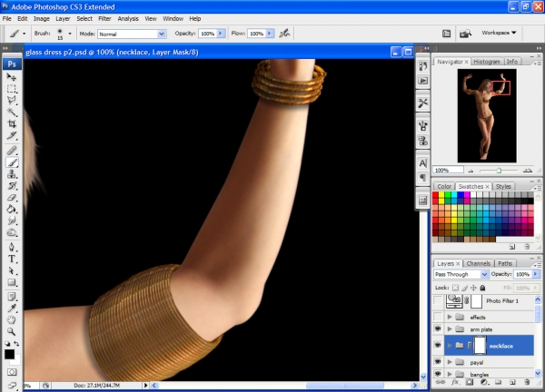The image size is (545, 392).
Task: Click the Navigator zoom percentage field
Action: (448, 170)
